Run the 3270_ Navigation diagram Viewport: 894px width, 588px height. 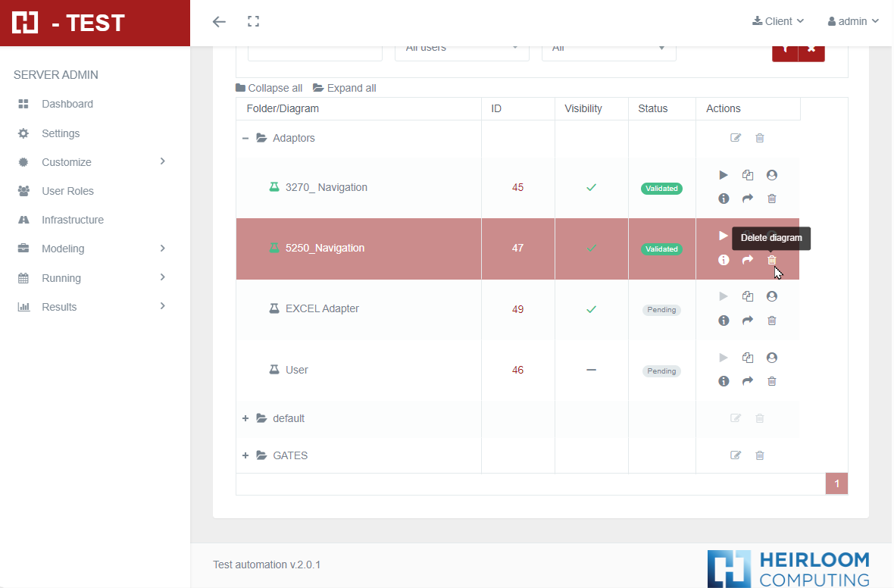pos(724,175)
